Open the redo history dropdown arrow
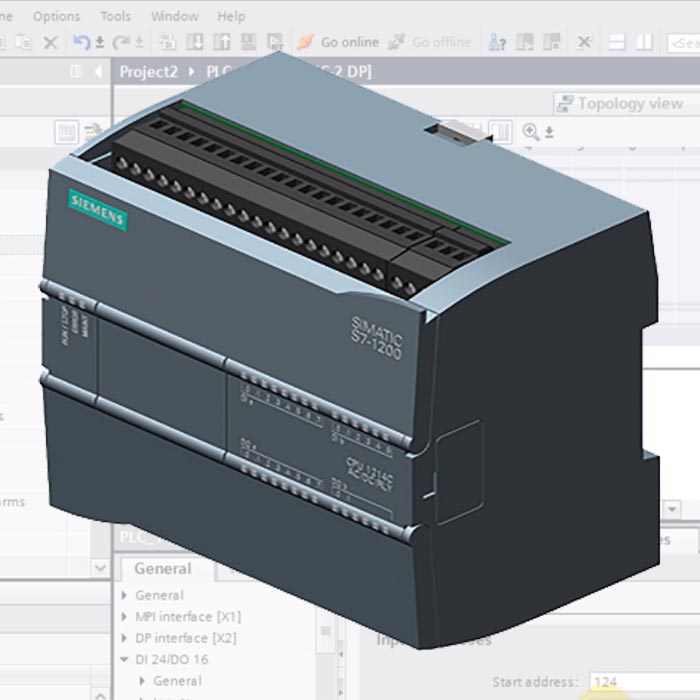 139,42
